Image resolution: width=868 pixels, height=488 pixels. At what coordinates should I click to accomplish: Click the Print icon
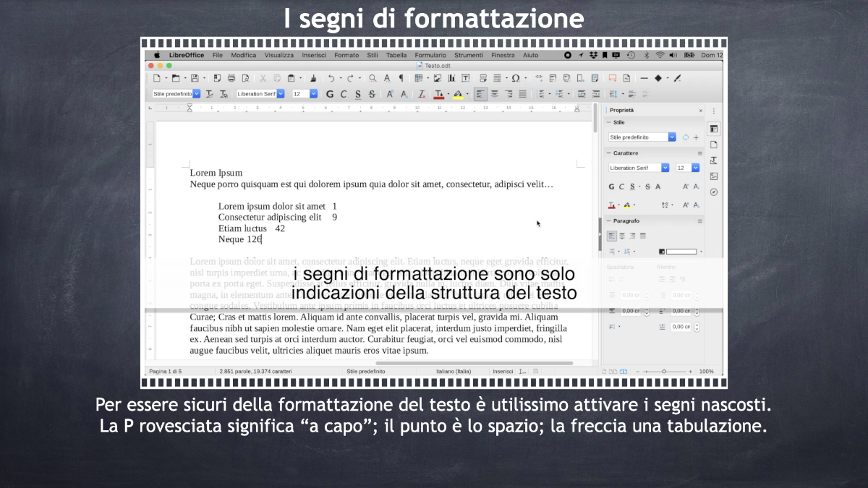[x=231, y=78]
